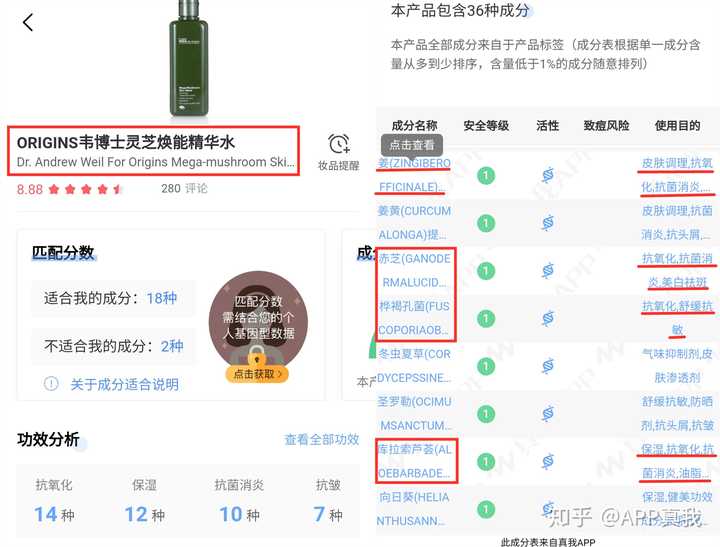Open the 查看全部功效 link
The height and width of the screenshot is (547, 720).
tap(321, 439)
